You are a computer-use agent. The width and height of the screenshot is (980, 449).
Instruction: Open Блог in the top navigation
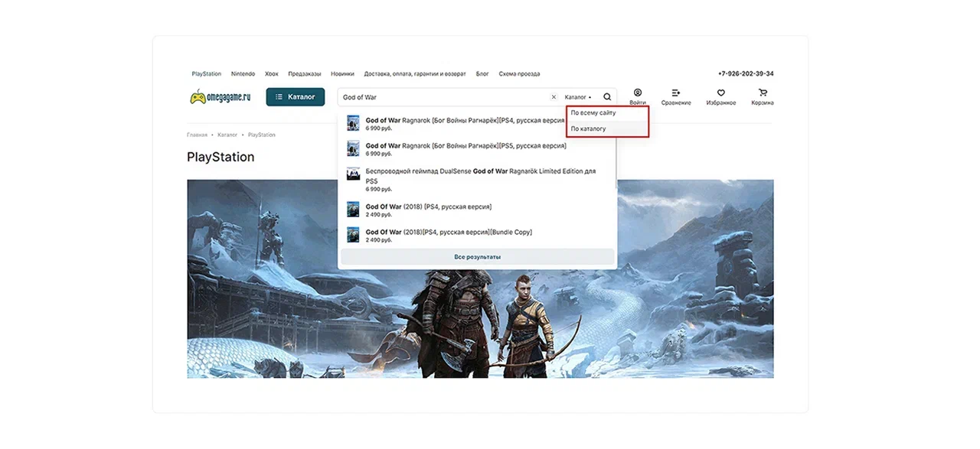(x=482, y=74)
